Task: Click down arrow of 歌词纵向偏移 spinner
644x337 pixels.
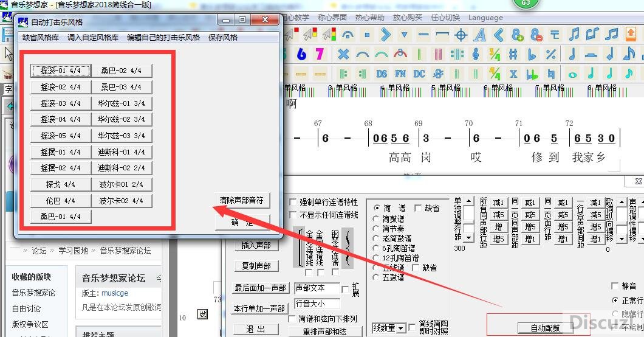Action: pyautogui.click(x=622, y=238)
